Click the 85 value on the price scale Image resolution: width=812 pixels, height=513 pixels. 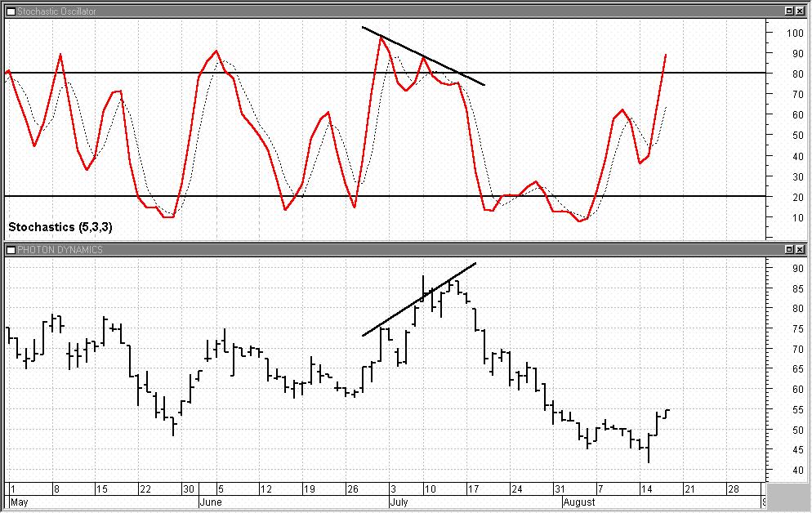[x=798, y=289]
